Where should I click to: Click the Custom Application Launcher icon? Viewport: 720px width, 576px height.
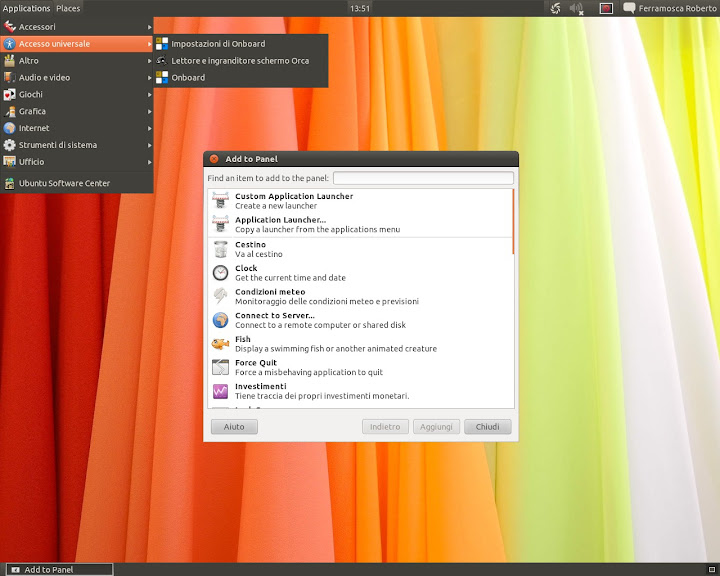pyautogui.click(x=220, y=201)
